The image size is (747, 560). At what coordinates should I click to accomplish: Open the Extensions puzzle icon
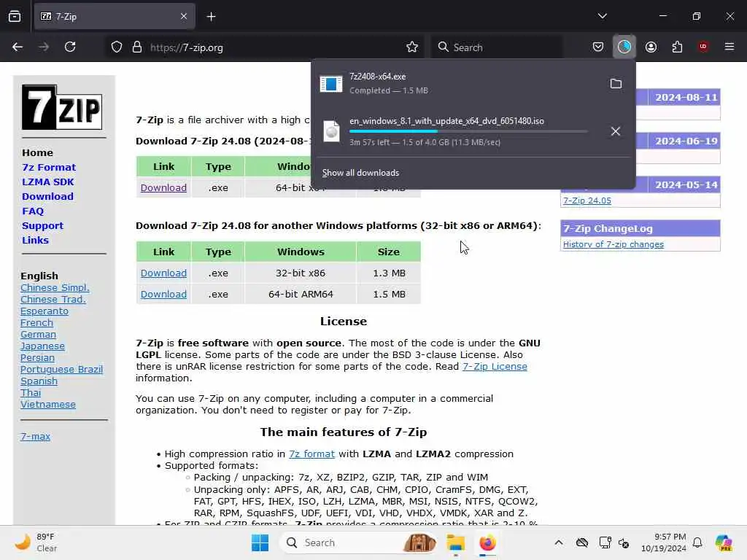[677, 47]
